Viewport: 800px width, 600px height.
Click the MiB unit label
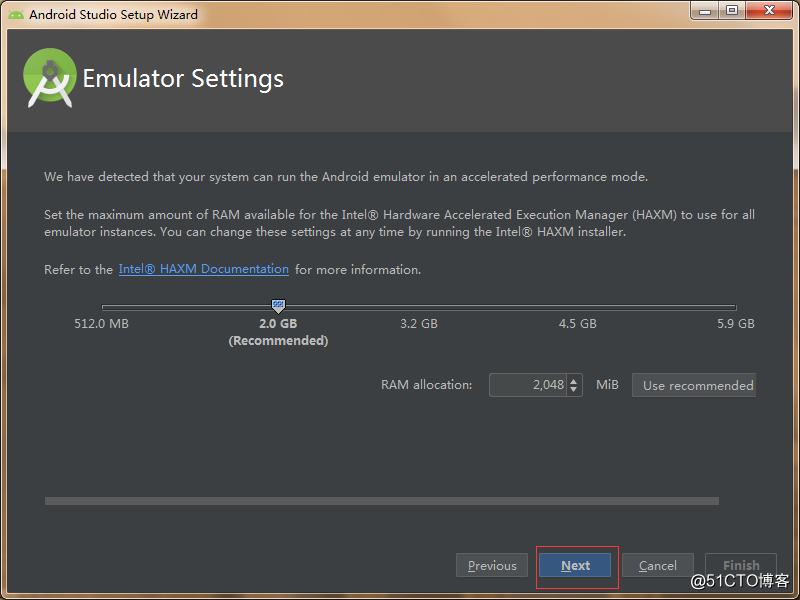(x=607, y=385)
